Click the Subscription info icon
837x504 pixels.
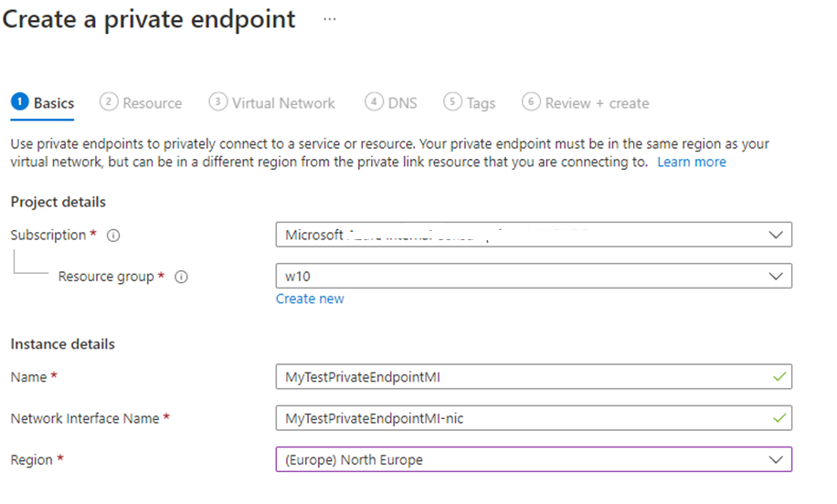pyautogui.click(x=113, y=236)
